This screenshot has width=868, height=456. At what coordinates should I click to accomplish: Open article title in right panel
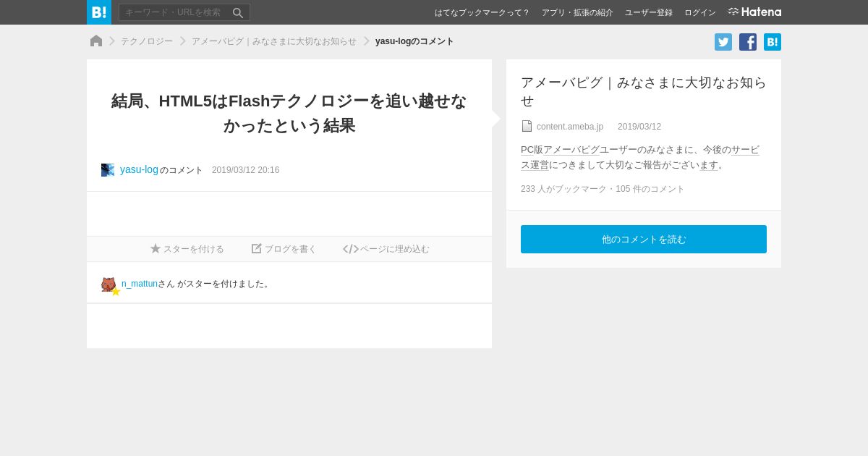click(x=644, y=91)
